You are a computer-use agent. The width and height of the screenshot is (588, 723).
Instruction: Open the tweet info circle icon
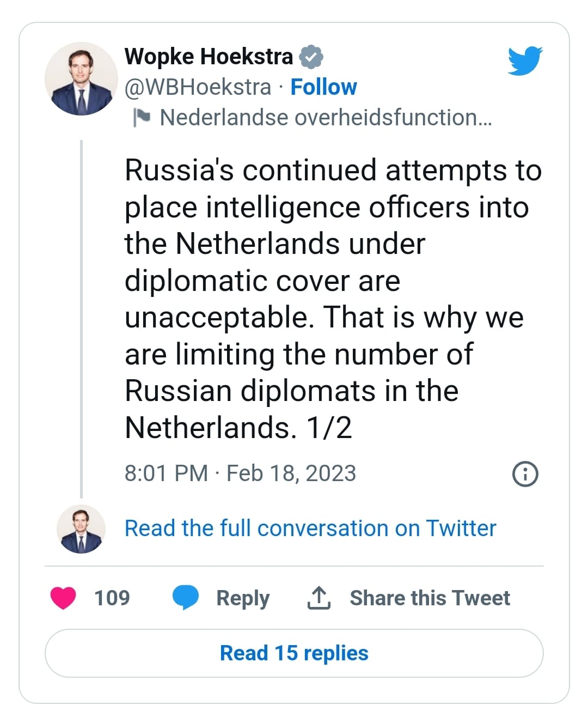pos(525,473)
